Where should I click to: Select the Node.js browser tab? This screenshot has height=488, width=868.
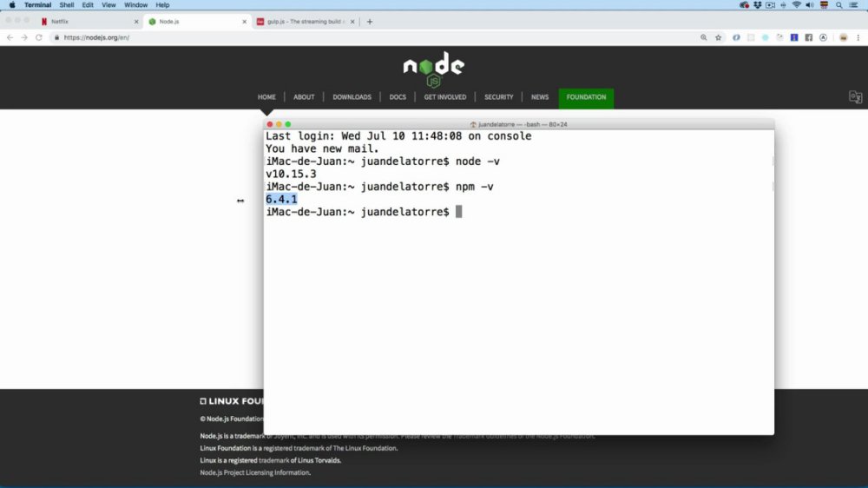coord(196,22)
